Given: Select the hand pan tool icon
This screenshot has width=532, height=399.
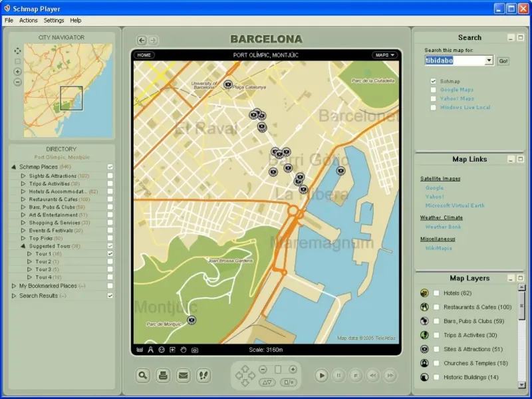Looking at the screenshot, I should (x=184, y=350).
